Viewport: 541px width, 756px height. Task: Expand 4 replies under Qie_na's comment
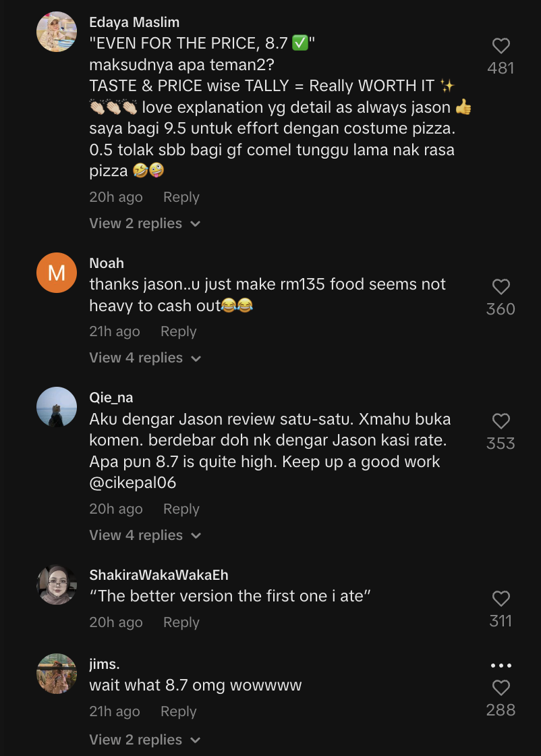145,535
